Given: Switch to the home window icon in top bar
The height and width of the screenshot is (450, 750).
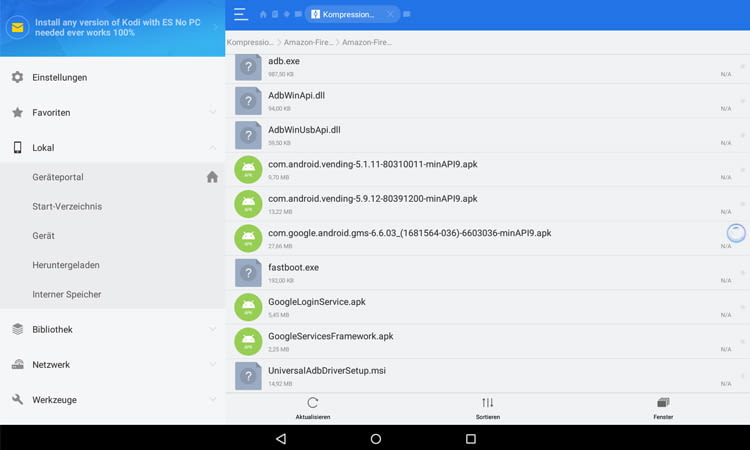Looking at the screenshot, I should (263, 14).
